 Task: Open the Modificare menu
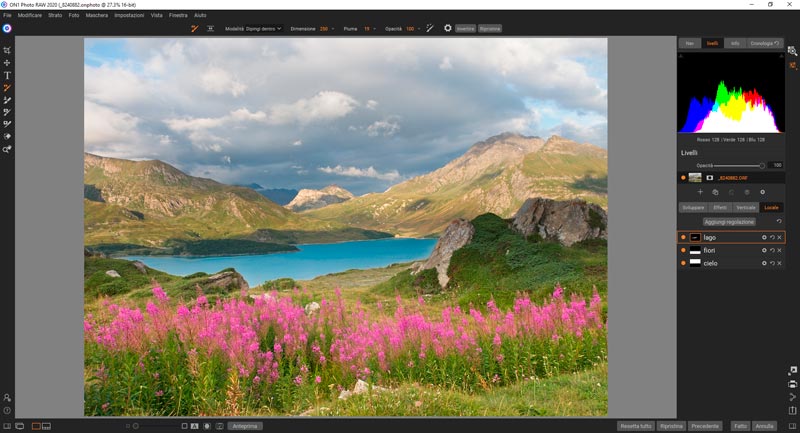(x=30, y=15)
